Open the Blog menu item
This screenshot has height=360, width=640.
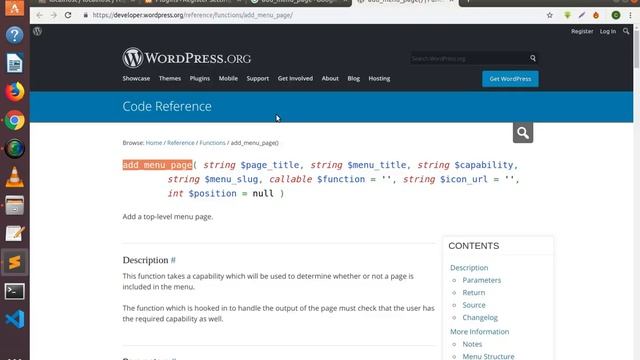pyautogui.click(x=353, y=78)
